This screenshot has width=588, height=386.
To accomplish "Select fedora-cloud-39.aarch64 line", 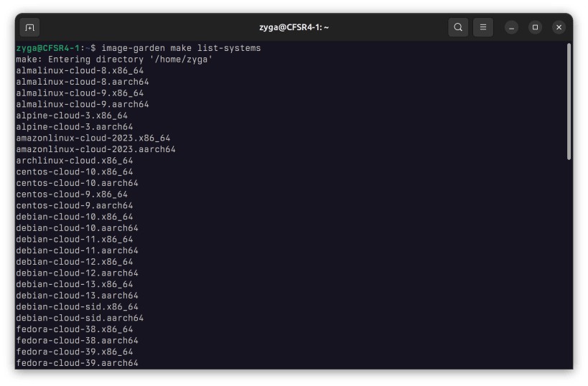I will pyautogui.click(x=78, y=363).
